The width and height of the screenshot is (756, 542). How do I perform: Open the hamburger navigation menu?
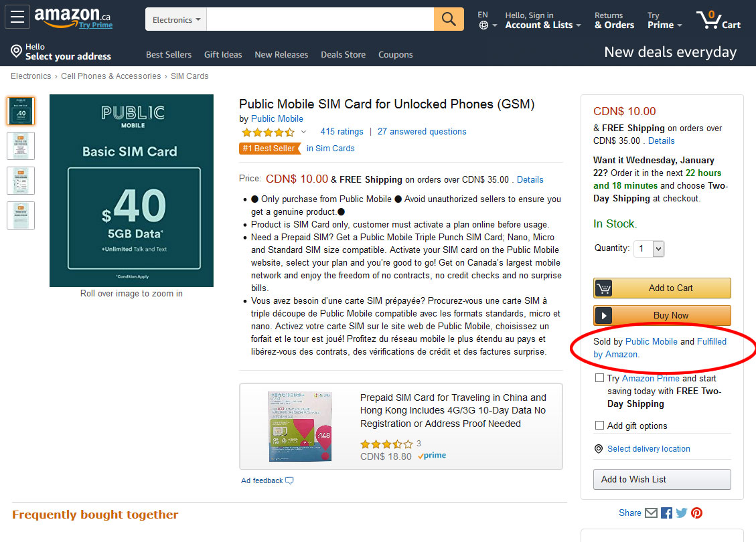(x=17, y=16)
